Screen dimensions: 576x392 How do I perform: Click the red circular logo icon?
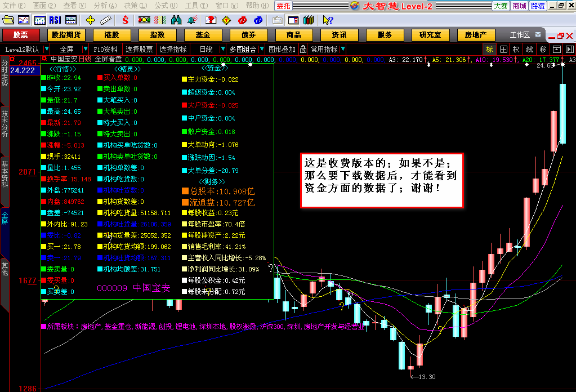pos(243,20)
